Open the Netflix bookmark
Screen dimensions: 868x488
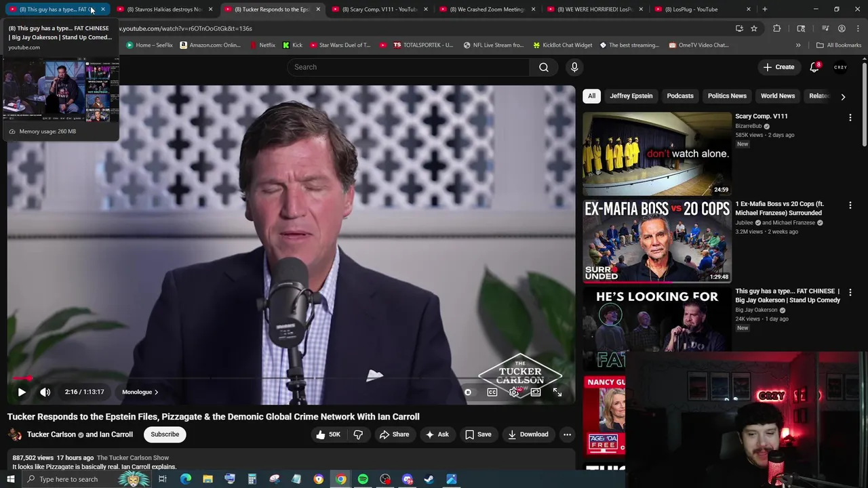[x=262, y=45]
